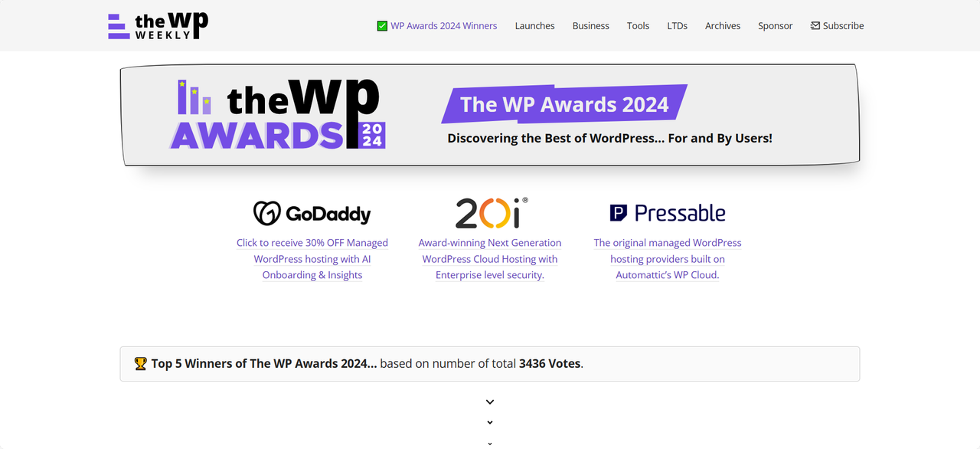The height and width of the screenshot is (449, 980).
Task: Click the trophy icon in winners box
Action: [140, 363]
